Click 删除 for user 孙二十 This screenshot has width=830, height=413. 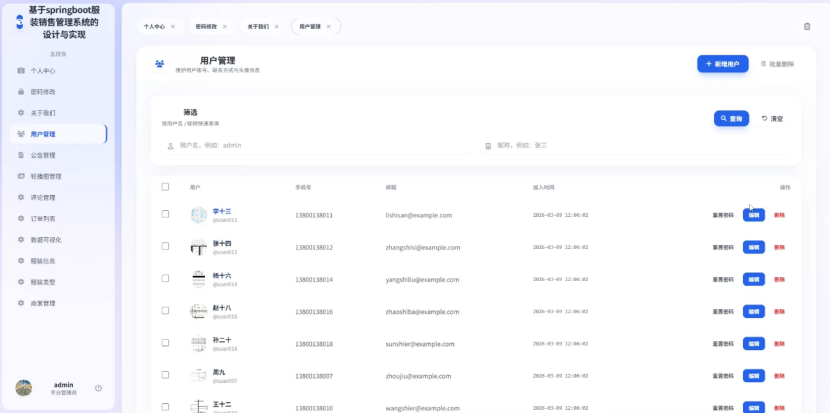coord(779,344)
